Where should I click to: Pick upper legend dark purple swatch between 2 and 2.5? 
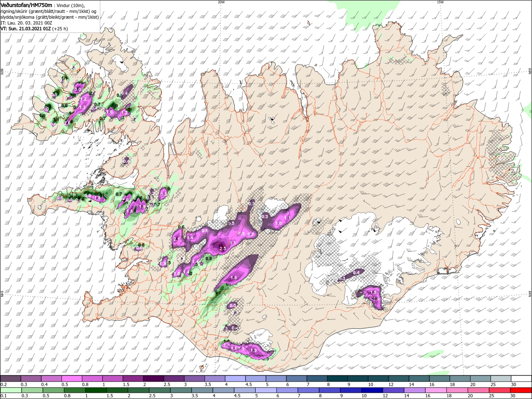pos(153,379)
